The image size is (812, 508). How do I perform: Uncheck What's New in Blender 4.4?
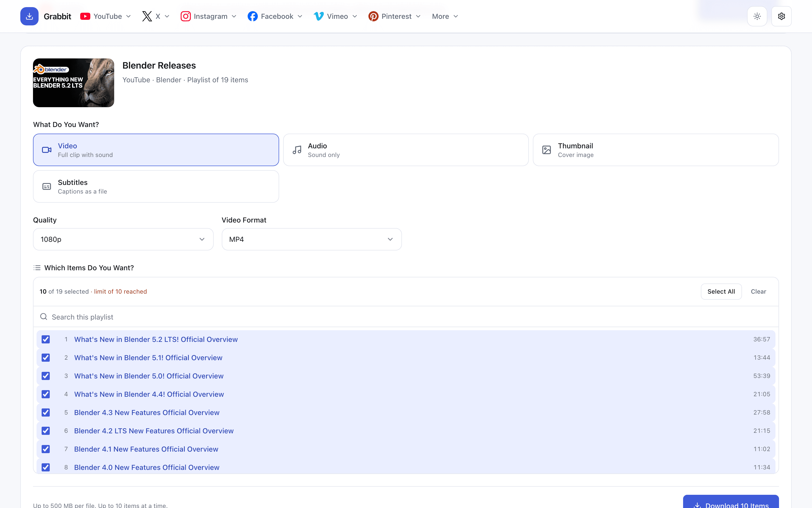(x=46, y=394)
